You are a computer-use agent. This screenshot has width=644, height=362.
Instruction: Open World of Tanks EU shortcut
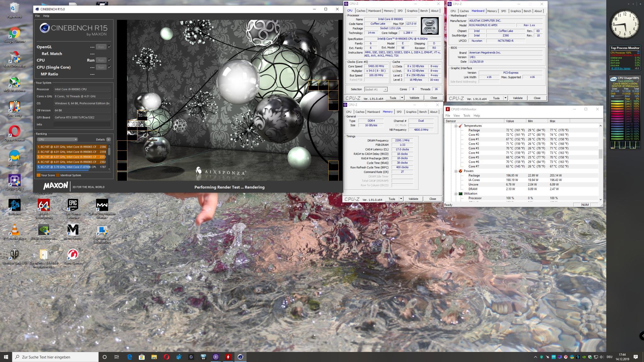[14, 255]
